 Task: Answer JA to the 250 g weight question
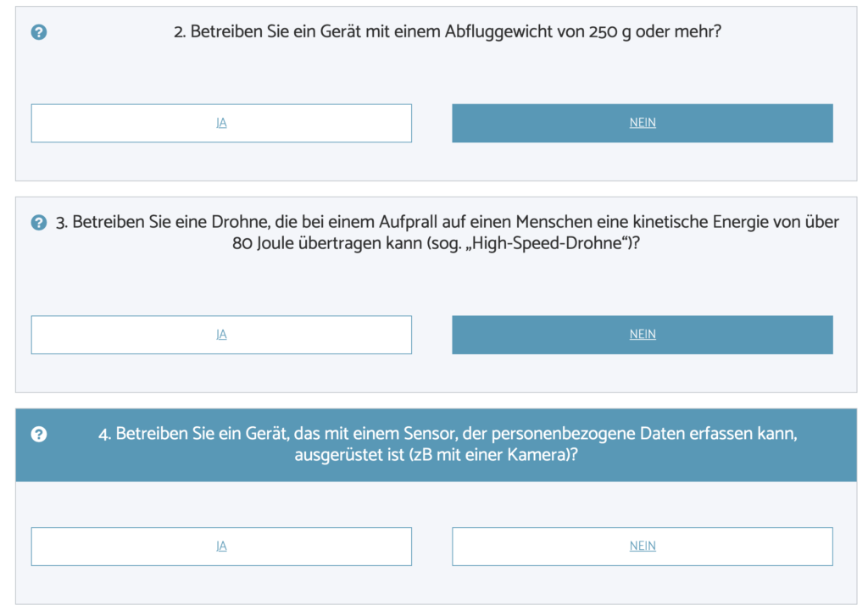coord(221,123)
